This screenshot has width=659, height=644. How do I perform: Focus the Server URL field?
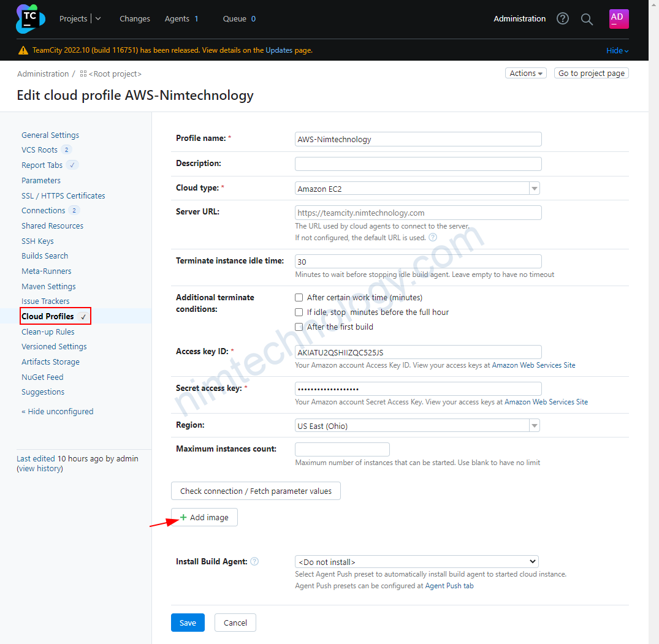418,213
